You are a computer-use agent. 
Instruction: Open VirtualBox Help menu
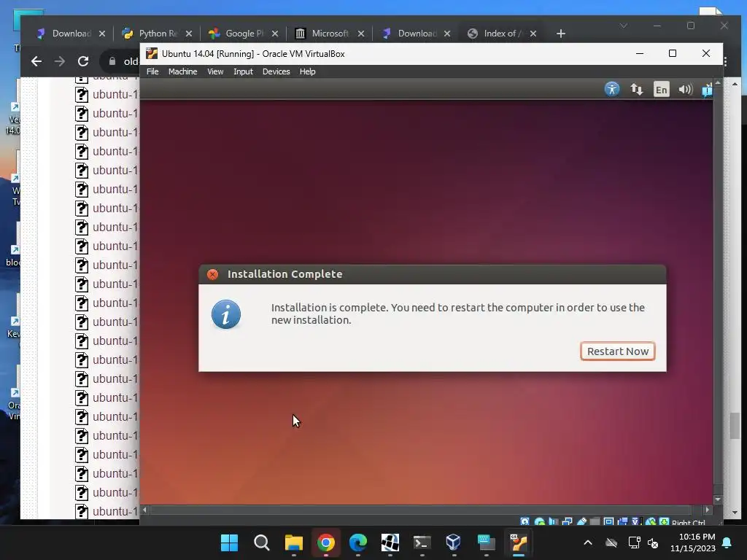pos(307,71)
